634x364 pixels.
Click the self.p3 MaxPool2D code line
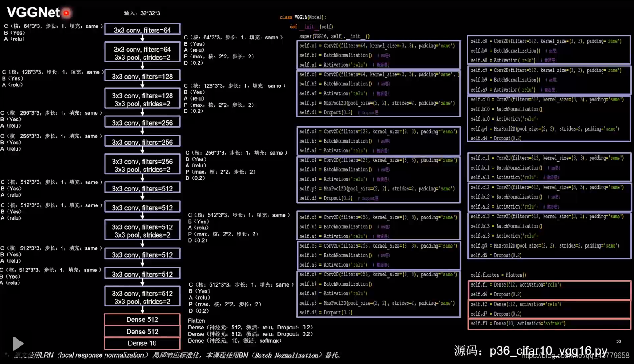click(377, 303)
